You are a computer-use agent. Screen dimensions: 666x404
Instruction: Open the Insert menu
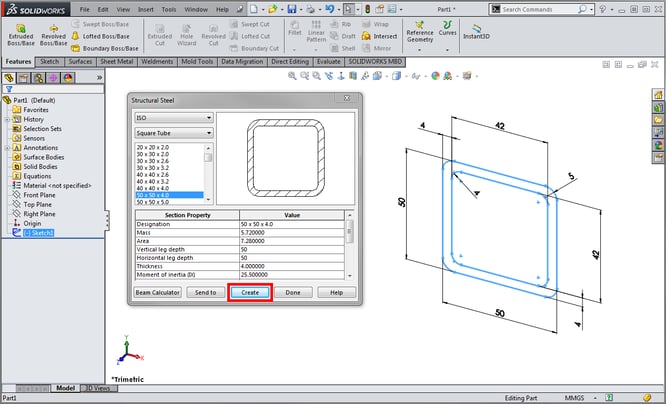(145, 9)
